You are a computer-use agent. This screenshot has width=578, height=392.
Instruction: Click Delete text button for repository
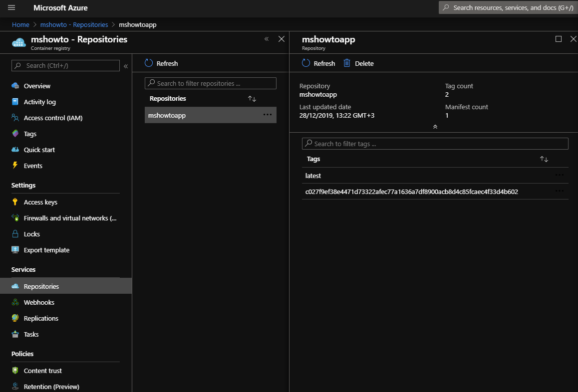(x=364, y=63)
